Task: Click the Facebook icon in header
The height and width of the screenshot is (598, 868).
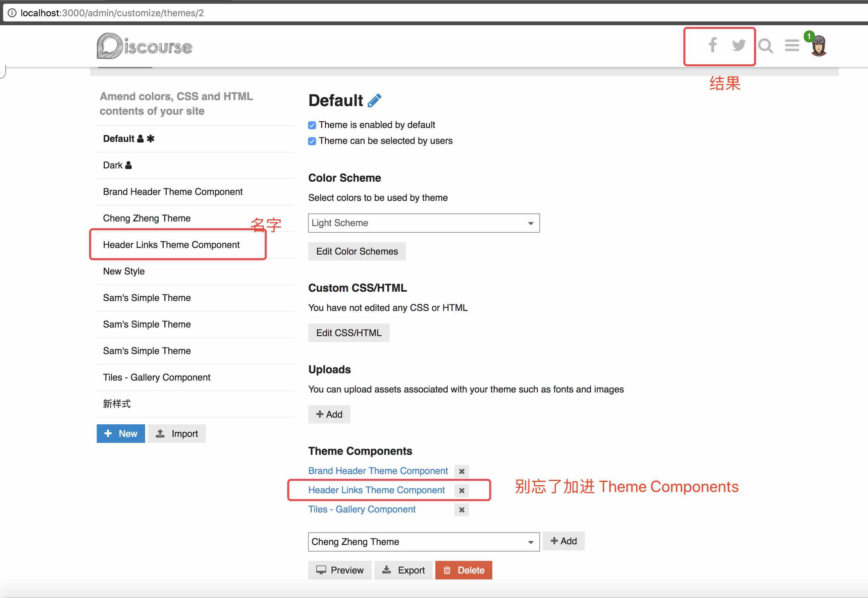Action: click(x=713, y=45)
